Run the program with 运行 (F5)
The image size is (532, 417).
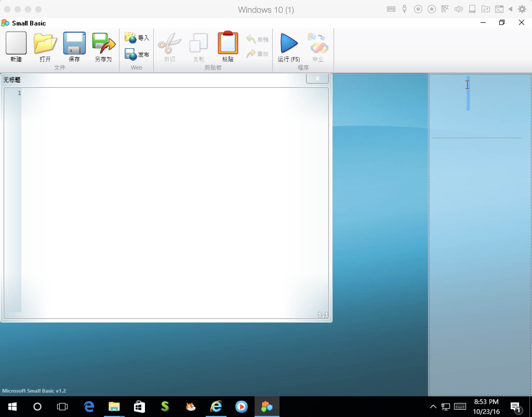(x=289, y=43)
